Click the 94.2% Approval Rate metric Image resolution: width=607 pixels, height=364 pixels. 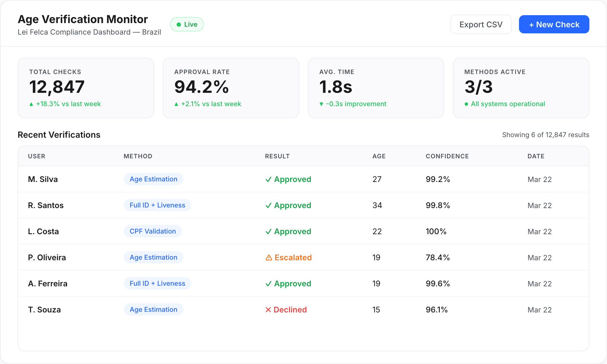[201, 87]
